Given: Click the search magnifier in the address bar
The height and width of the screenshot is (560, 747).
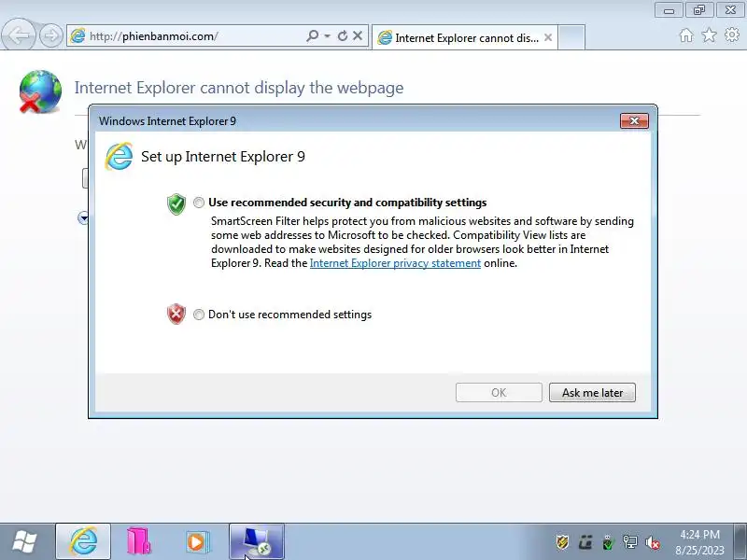Looking at the screenshot, I should click(x=312, y=35).
